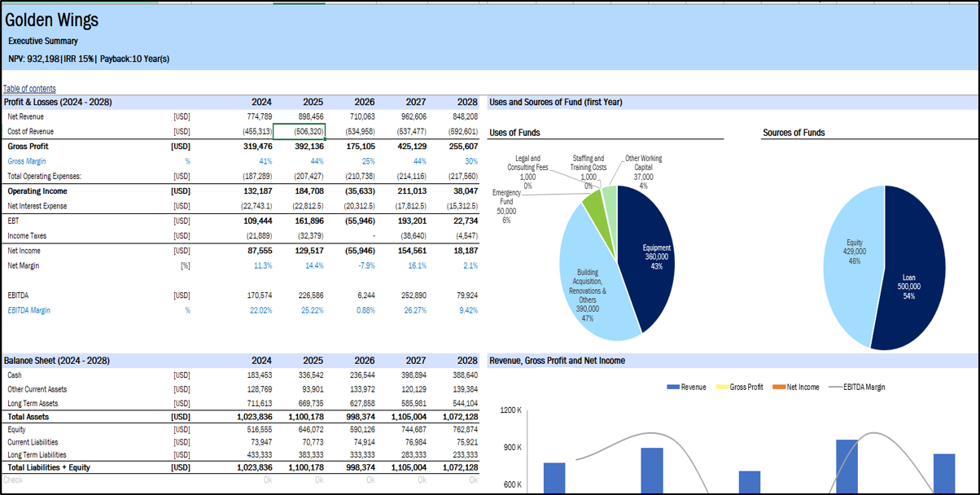Select the Profit & Losses (2024 - 2028) header

(x=58, y=103)
